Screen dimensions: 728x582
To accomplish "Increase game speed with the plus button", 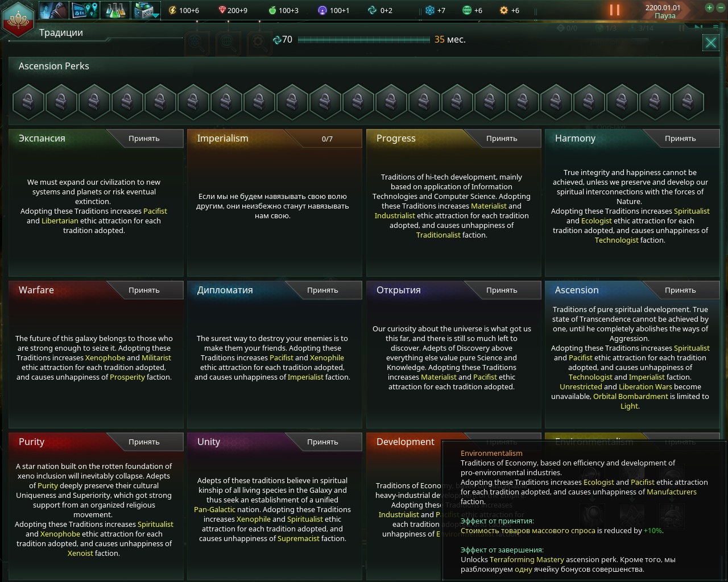I will [x=709, y=8].
